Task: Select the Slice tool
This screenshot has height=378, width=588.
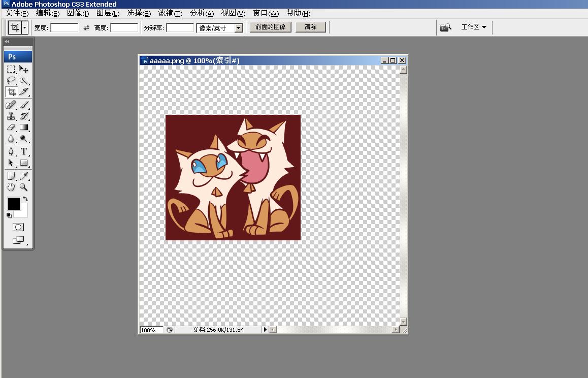Action: (x=24, y=91)
